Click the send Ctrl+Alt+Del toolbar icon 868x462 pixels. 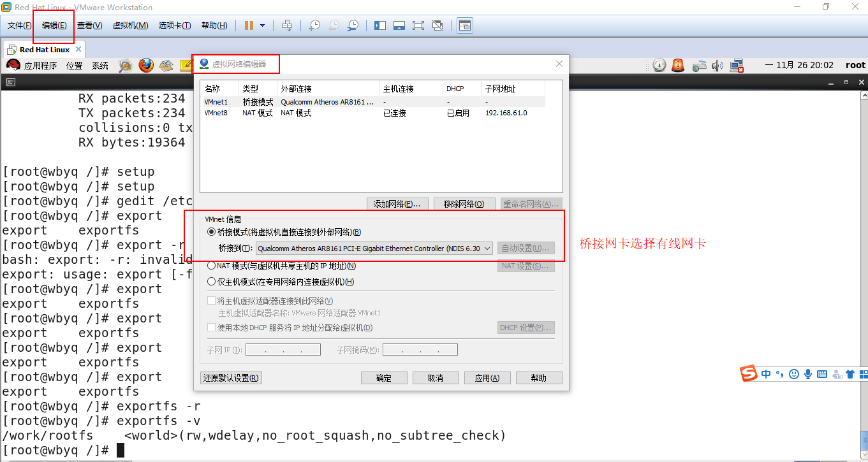(287, 25)
